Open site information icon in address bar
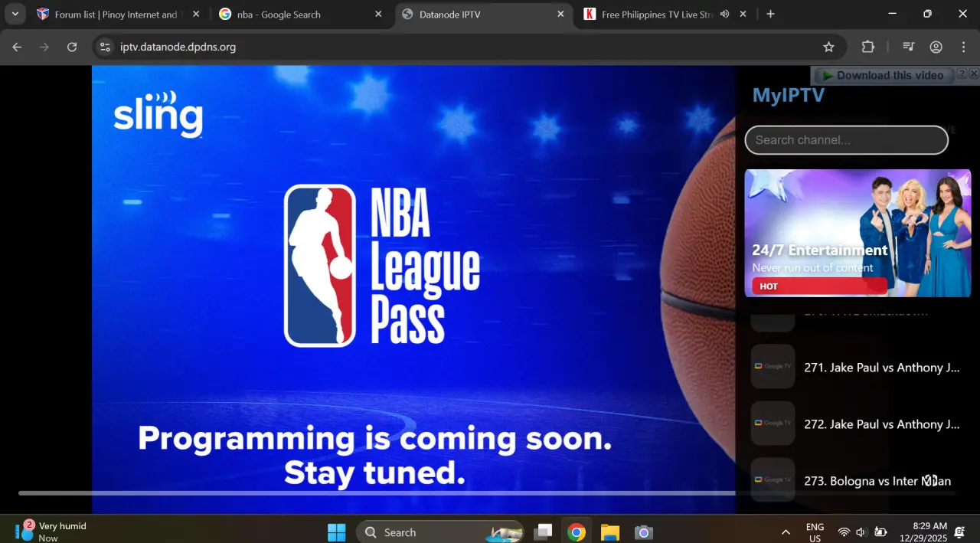980x543 pixels. pos(106,47)
